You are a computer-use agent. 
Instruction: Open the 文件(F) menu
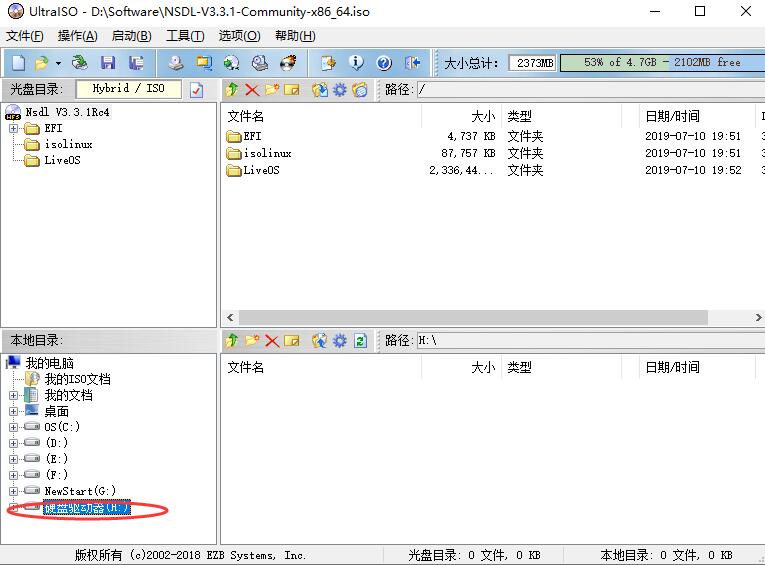tap(24, 36)
